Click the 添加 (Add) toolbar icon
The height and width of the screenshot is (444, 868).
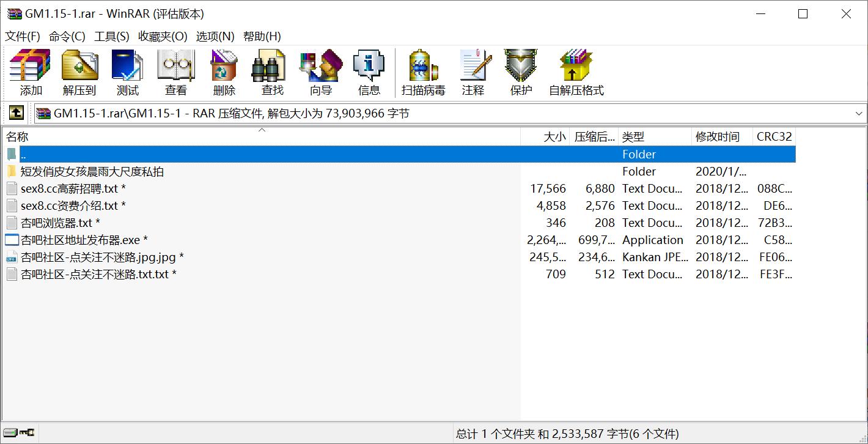(31, 65)
